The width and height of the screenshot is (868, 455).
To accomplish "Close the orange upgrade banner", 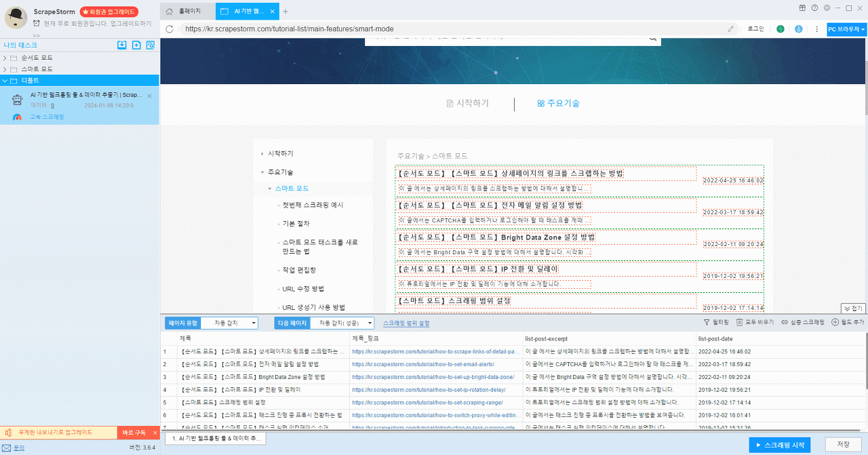I will click(155, 433).
